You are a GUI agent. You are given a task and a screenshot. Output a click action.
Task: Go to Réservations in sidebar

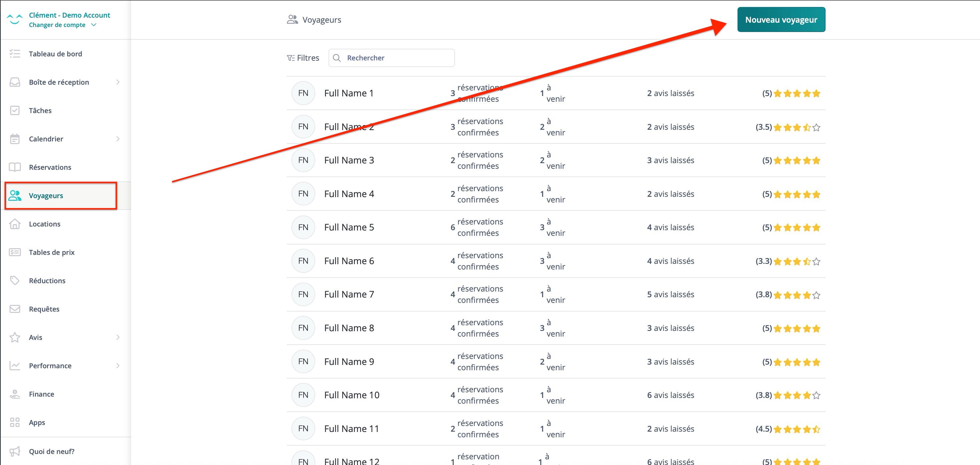point(50,167)
